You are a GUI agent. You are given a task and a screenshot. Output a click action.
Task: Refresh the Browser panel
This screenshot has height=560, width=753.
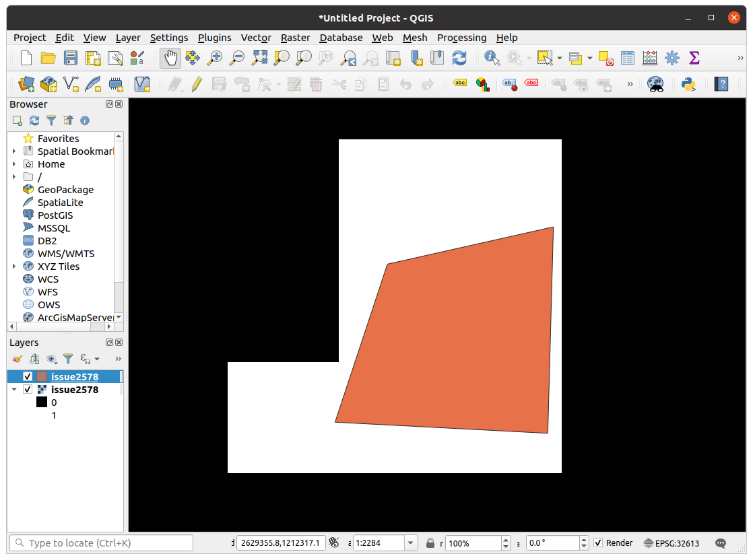[x=34, y=120]
